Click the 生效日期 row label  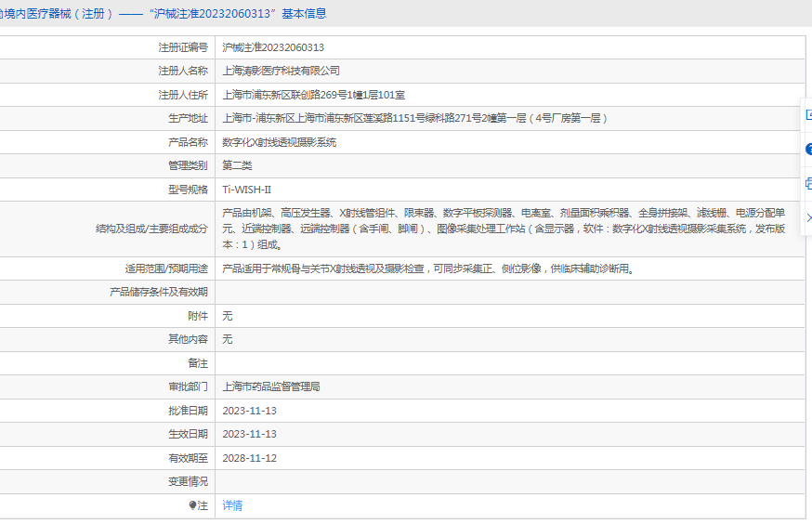pyautogui.click(x=188, y=434)
